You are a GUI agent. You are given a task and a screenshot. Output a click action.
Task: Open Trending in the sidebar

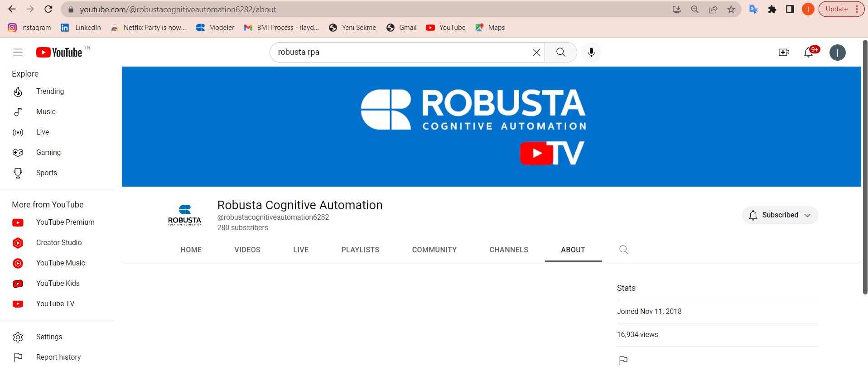tap(50, 92)
